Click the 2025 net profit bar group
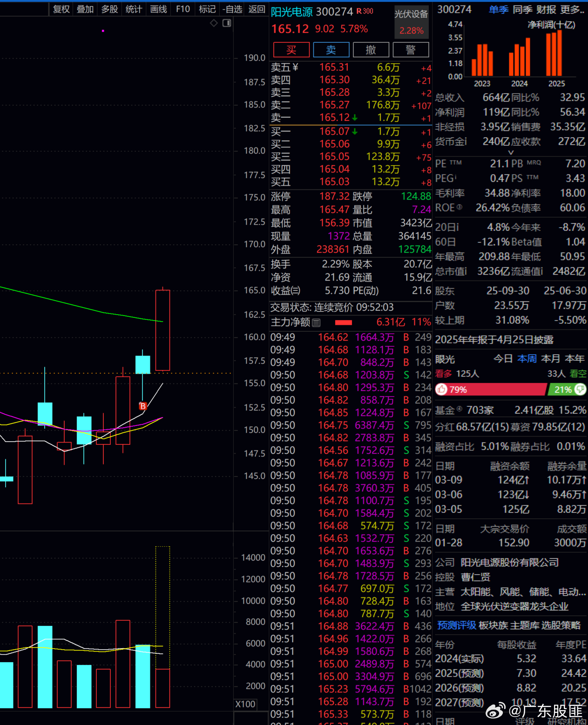The height and width of the screenshot is (725, 588). coord(554,53)
